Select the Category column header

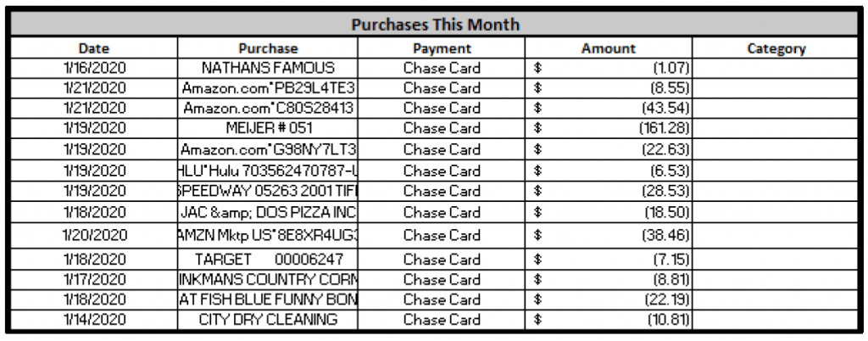pyautogui.click(x=776, y=48)
